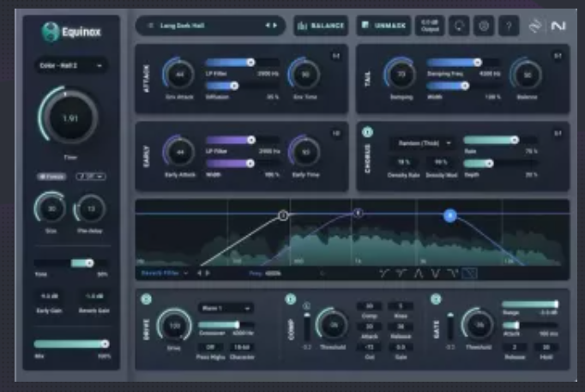Image resolution: width=585 pixels, height=392 pixels.
Task: Open the tempo sync note dropdown
Action: pyautogui.click(x=91, y=177)
